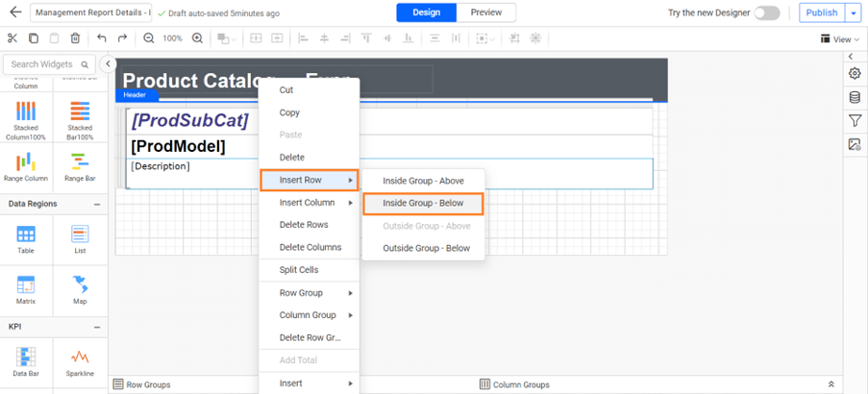
Task: Click the Cut scissors toolbar icon
Action: tap(12, 38)
